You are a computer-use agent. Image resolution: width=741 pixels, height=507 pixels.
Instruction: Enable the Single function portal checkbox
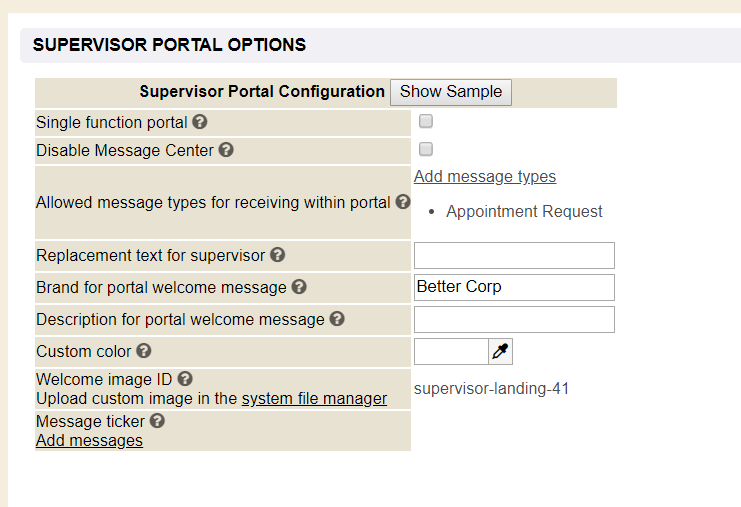click(x=426, y=122)
